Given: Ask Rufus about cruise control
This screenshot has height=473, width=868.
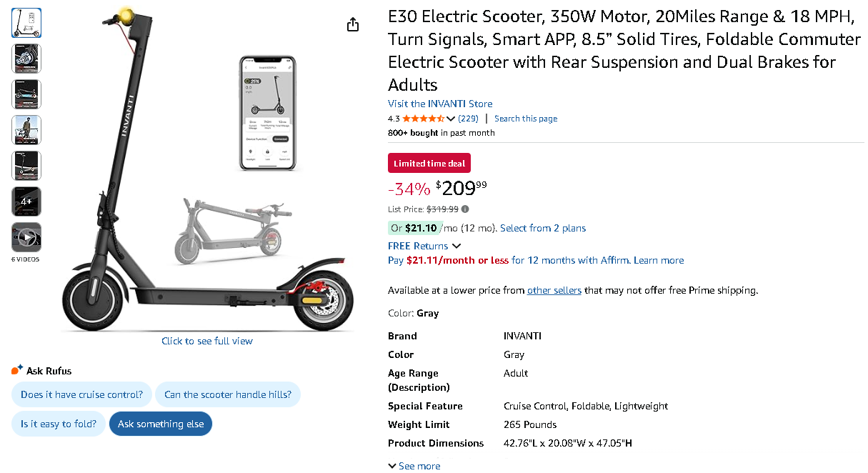Looking at the screenshot, I should (x=81, y=394).
